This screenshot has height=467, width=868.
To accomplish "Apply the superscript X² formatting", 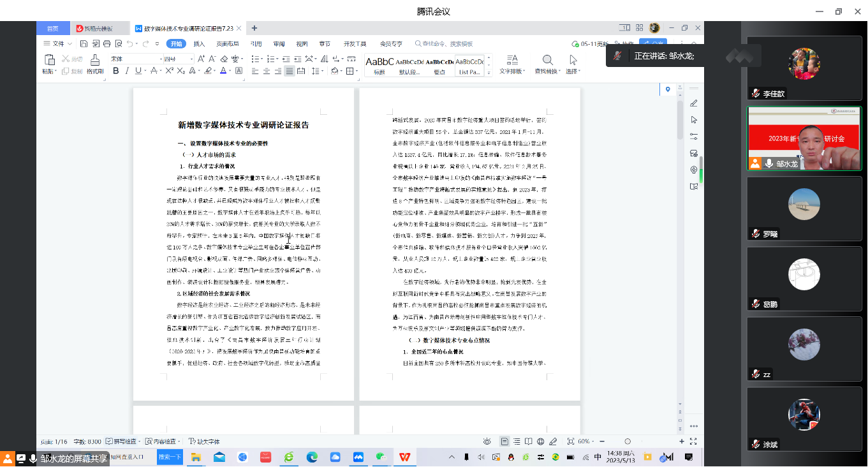I will 170,71.
